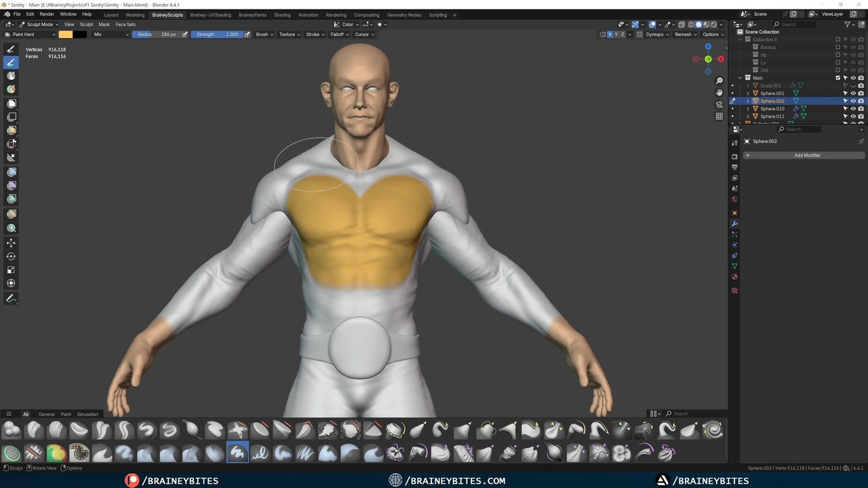Open the Remesh dropdown
The width and height of the screenshot is (868, 488).
(x=685, y=34)
